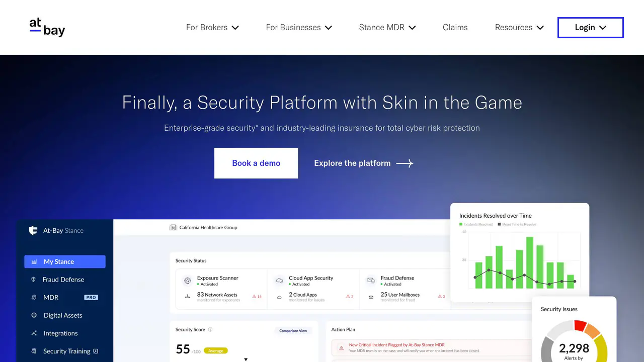644x362 pixels.
Task: Click the Mean Time to Resolve legend item
Action: point(517,224)
